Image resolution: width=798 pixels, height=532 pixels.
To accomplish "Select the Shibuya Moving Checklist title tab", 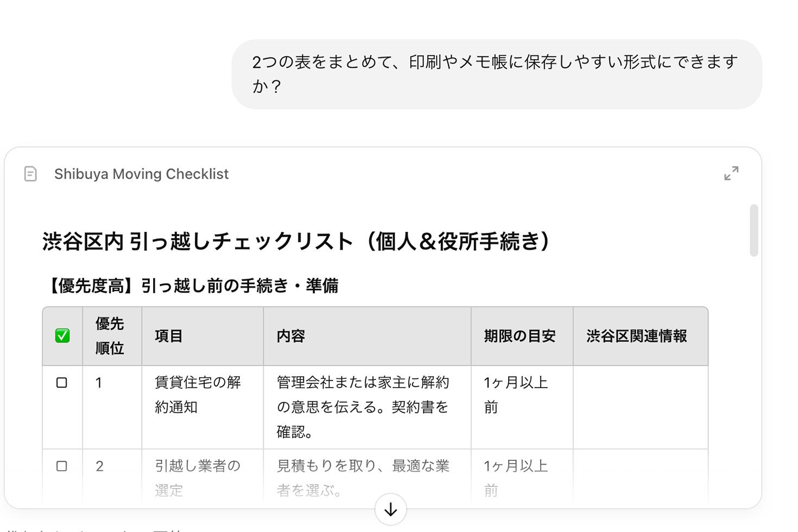I will (141, 174).
